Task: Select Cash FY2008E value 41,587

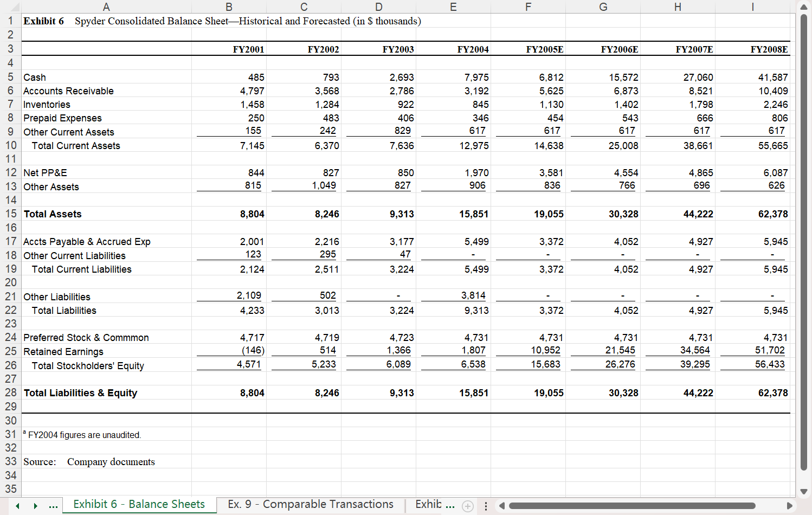Action: tap(752, 77)
